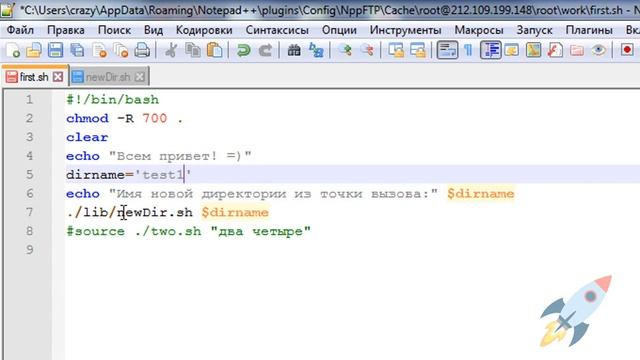Start macro recording with the red record icon
This screenshot has width=640, height=360.
tap(627, 51)
